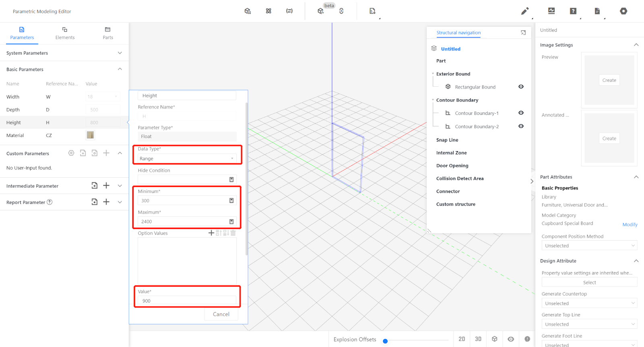Open formula editor for Minimum field

click(x=231, y=201)
